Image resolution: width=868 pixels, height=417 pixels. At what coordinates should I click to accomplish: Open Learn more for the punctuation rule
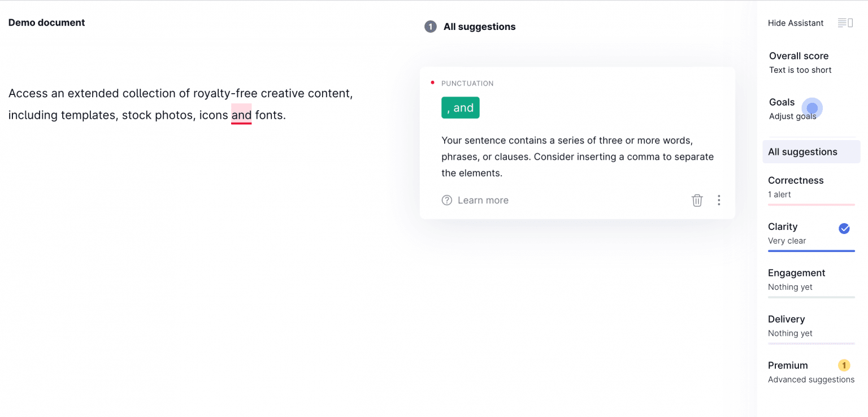[483, 200]
